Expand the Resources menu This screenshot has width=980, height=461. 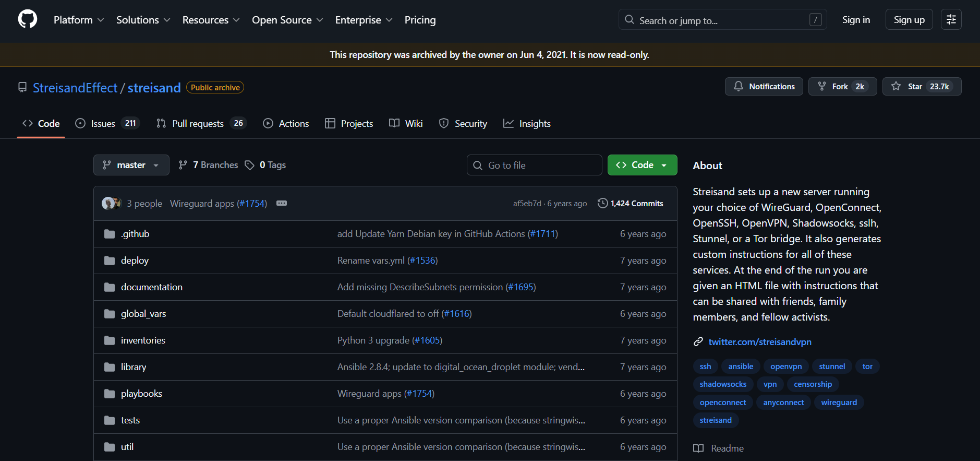click(211, 20)
